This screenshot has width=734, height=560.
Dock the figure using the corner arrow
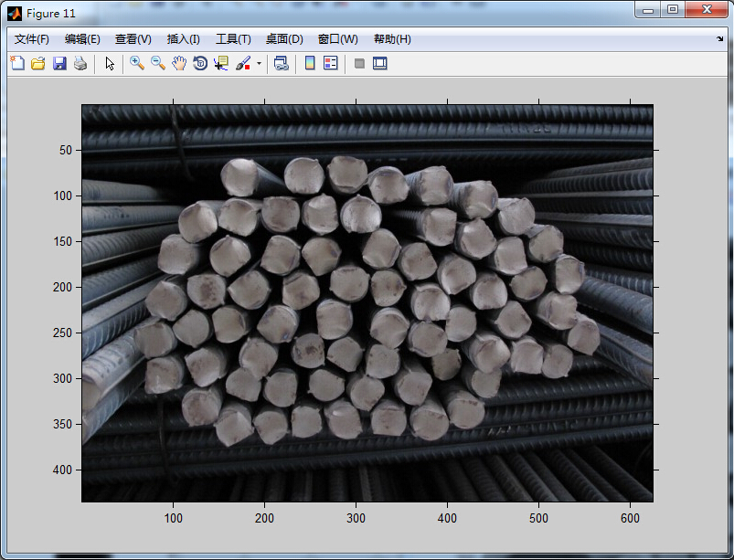coord(719,39)
